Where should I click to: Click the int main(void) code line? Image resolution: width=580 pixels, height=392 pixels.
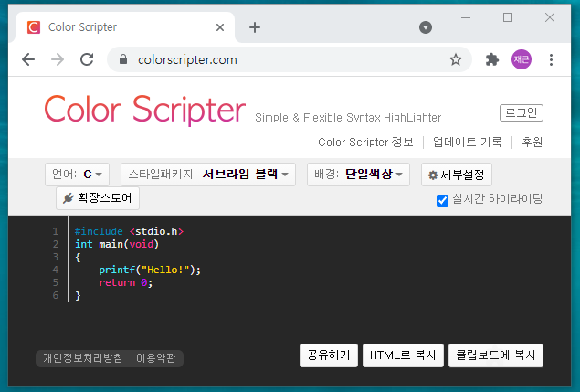coord(117,244)
